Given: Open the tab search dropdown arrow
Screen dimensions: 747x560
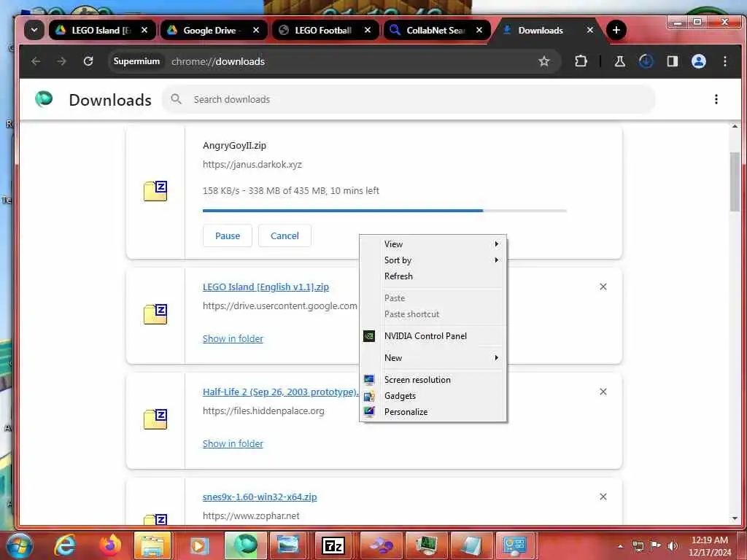Looking at the screenshot, I should (34, 30).
